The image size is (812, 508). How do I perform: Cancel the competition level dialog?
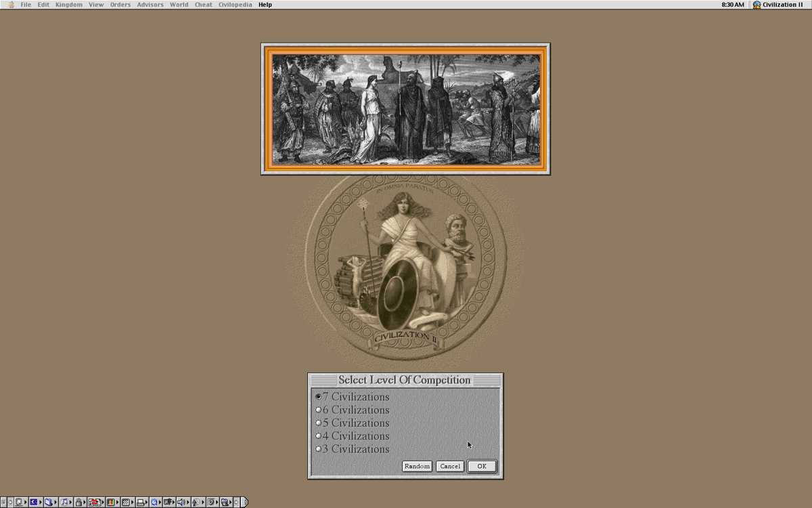(450, 466)
